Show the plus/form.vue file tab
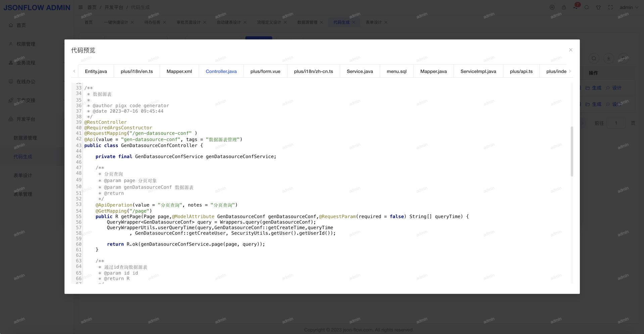Screen dimensions: 644x334 (265, 71)
